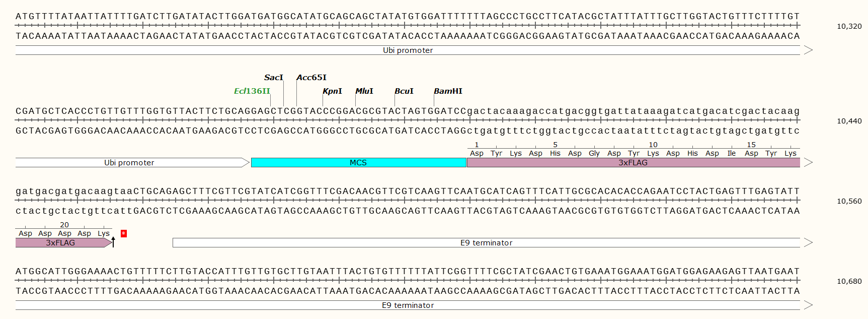Click the BamHI enzyme label
This screenshot has width=868, height=319.
448,91
